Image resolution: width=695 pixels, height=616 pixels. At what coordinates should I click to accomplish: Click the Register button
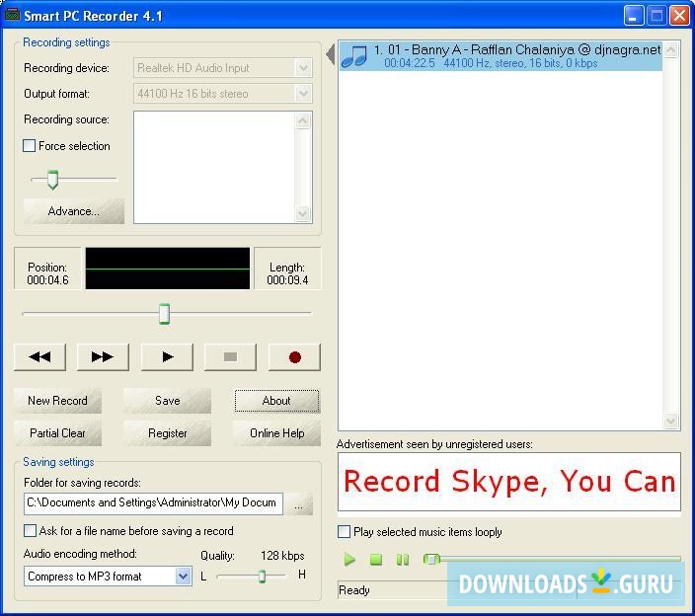[167, 433]
